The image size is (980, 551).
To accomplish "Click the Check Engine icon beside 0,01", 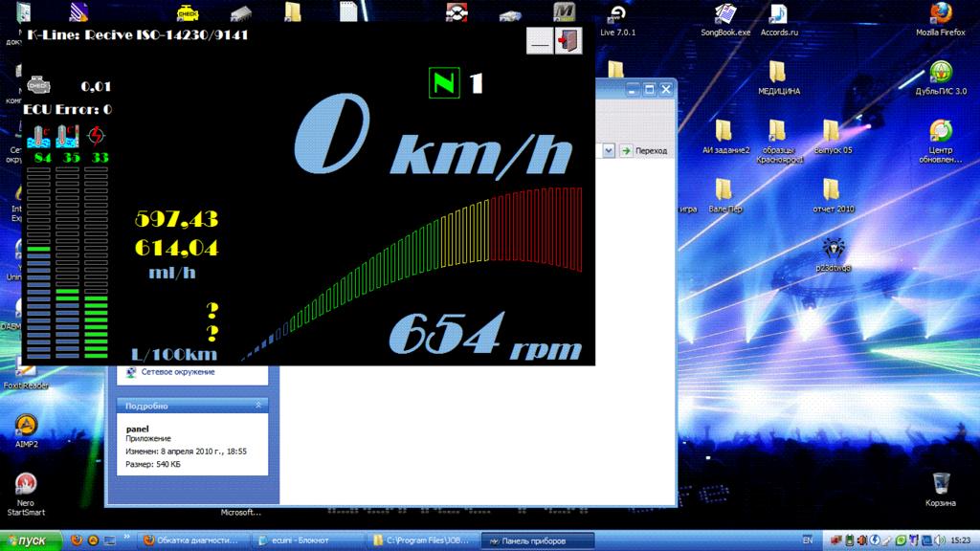I will (x=39, y=84).
